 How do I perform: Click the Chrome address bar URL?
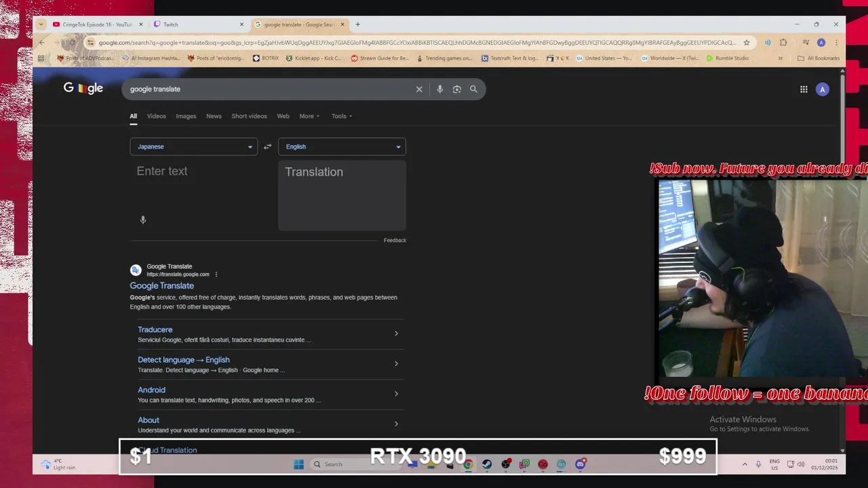(417, 43)
